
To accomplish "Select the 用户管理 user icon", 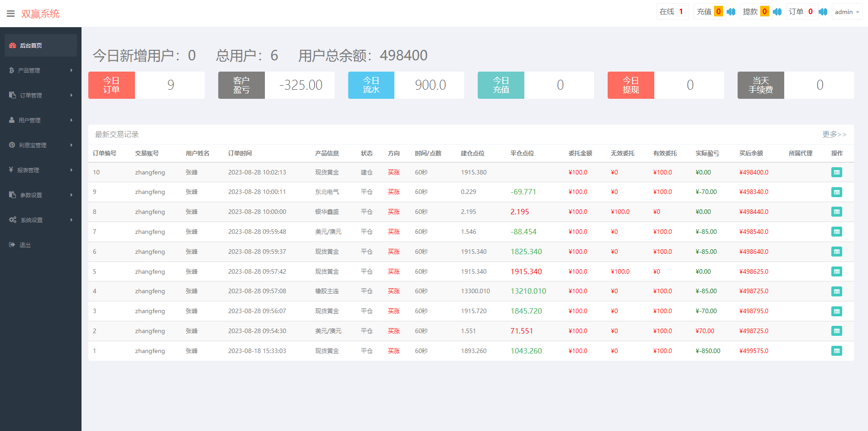I will (11, 120).
